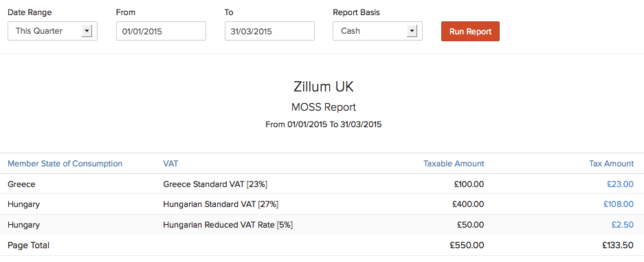The image size is (644, 262).
Task: Sort by VAT column header
Action: (x=170, y=164)
